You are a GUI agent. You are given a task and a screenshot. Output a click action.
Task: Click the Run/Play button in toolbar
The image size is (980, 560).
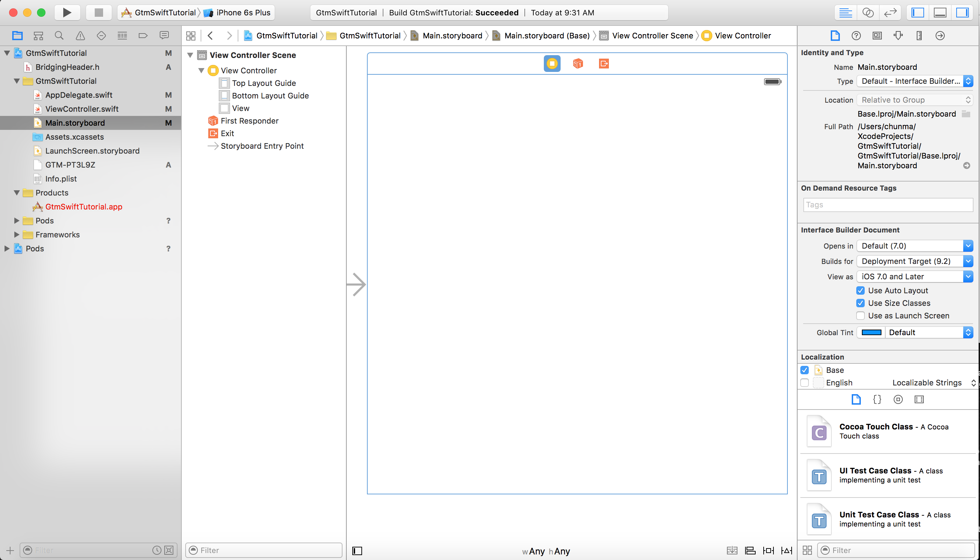point(67,13)
